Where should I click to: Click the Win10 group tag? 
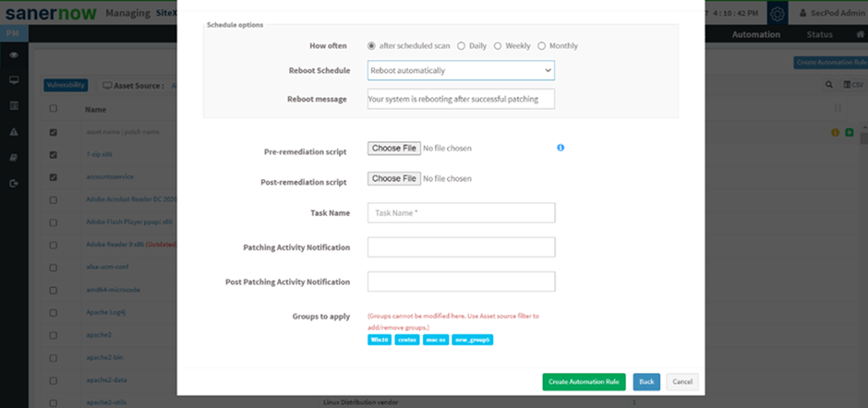click(380, 340)
